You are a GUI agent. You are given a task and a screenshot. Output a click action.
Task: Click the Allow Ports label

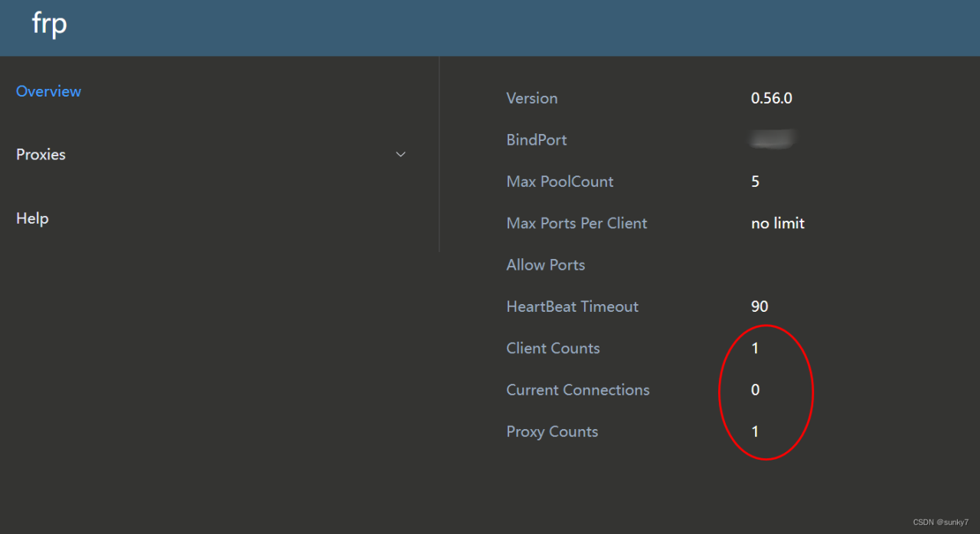[x=545, y=265]
